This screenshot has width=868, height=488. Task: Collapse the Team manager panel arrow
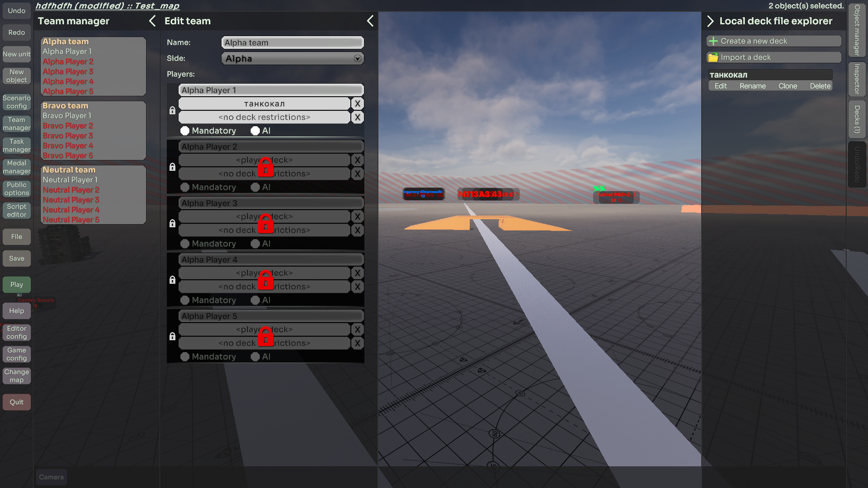click(x=152, y=21)
